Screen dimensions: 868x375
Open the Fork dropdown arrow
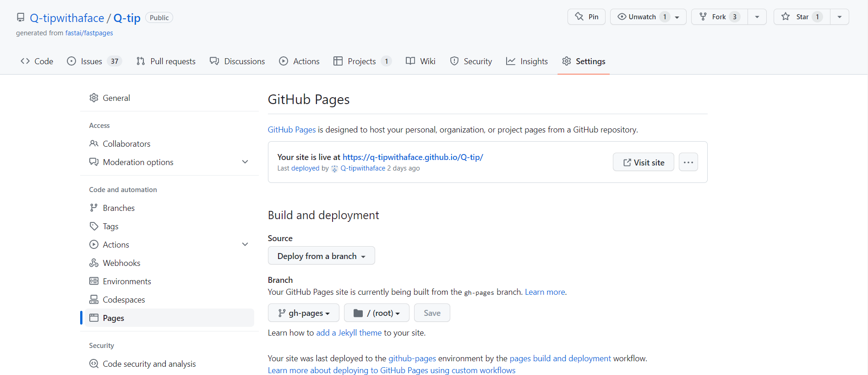[x=757, y=17]
